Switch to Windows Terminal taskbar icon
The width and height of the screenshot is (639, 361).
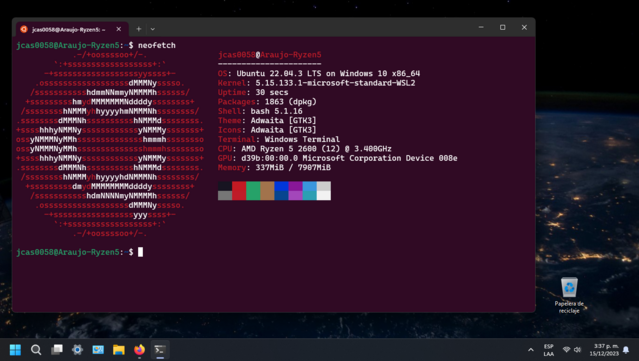coord(160,350)
